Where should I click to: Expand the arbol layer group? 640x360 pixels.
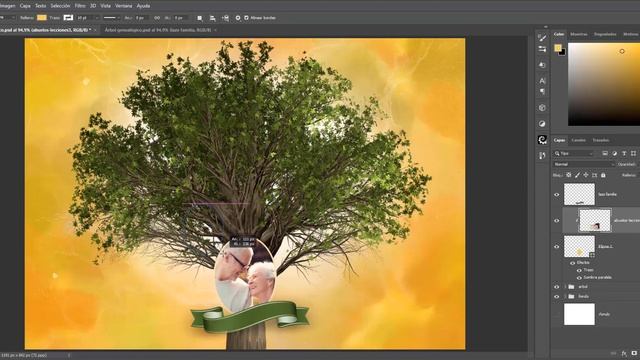coord(565,287)
